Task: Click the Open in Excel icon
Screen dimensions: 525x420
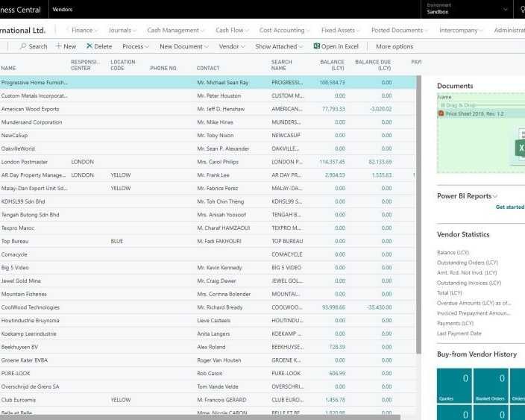Action: pyautogui.click(x=316, y=46)
